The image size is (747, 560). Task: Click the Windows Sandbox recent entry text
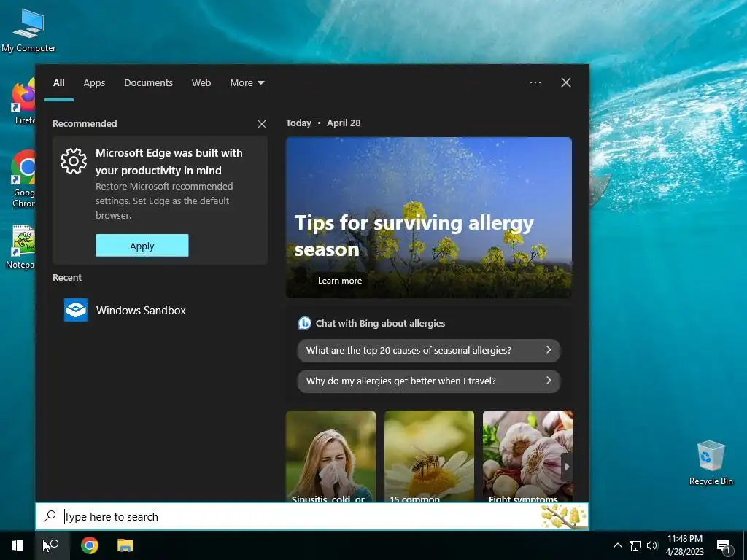[141, 311]
